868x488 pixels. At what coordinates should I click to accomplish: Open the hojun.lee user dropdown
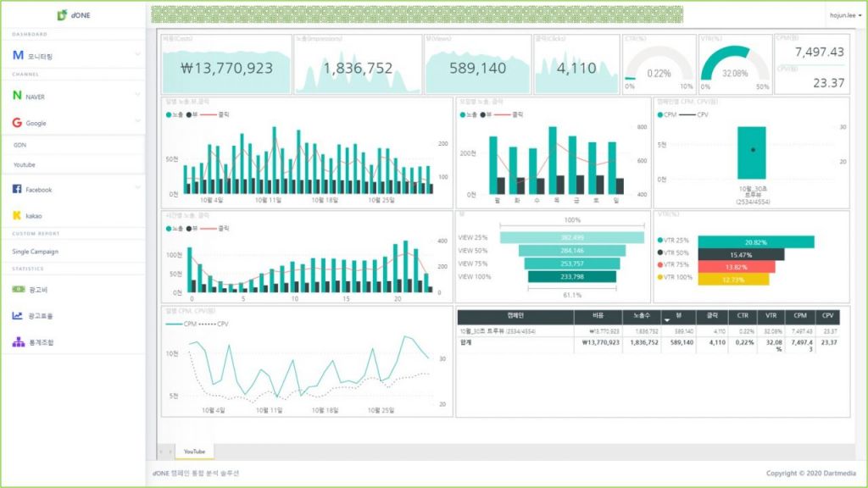pos(845,14)
